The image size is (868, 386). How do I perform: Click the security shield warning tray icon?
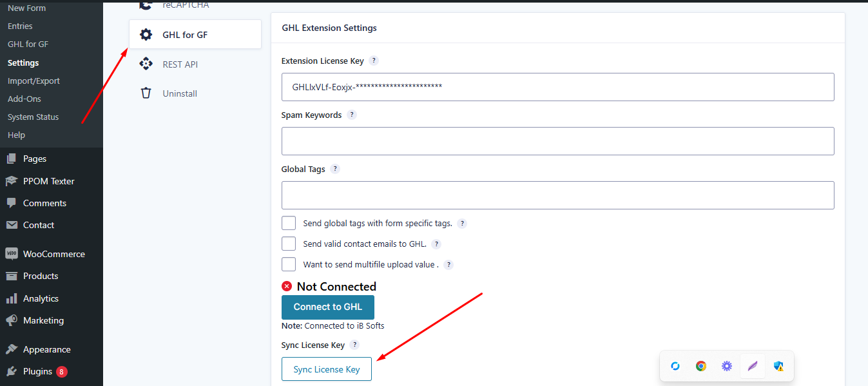778,366
